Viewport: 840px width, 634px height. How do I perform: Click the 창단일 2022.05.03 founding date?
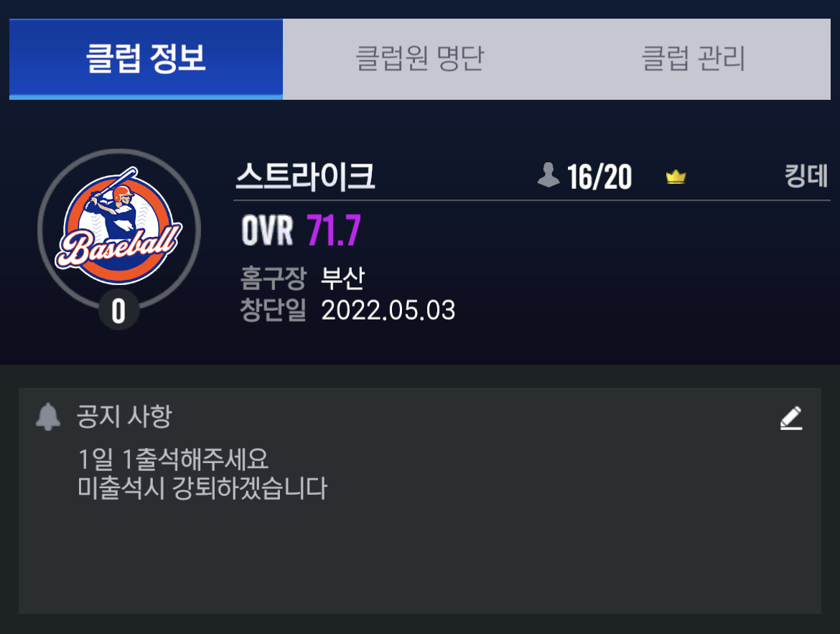(x=347, y=309)
